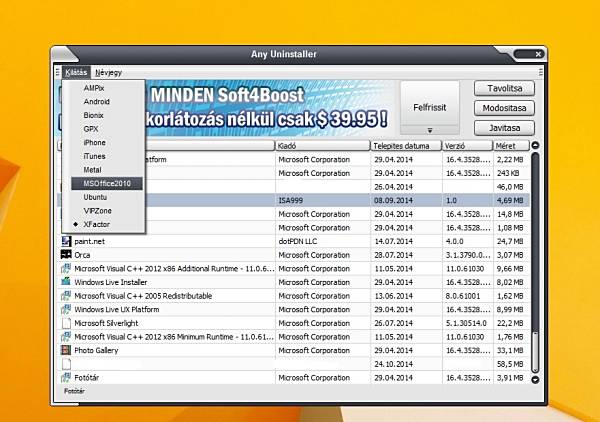Click the Tavolitsa button
Screen dimensions: 600x422
coord(504,88)
